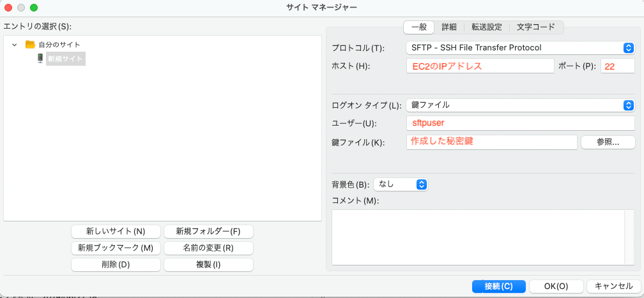Viewport: 644px width, 298px height.
Task: Select the 自分のサイト folder label
Action: (x=59, y=44)
